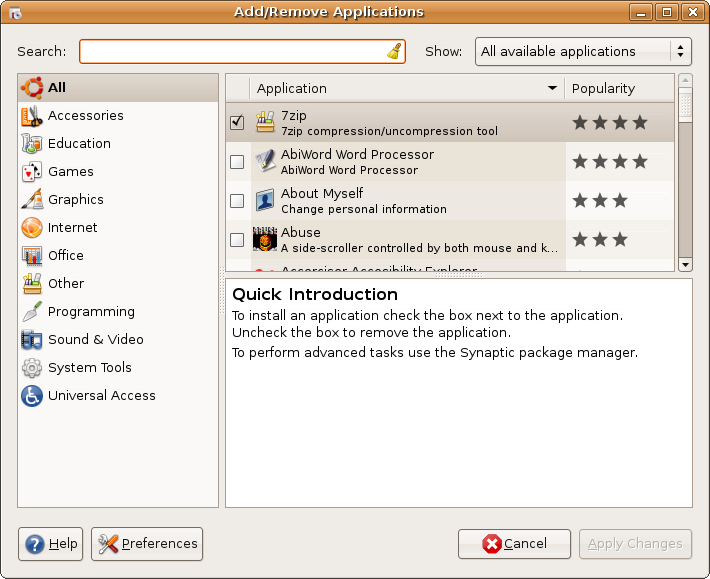Open the Internet globe icon
Viewport: 710px width, 579px height.
[x=32, y=227]
